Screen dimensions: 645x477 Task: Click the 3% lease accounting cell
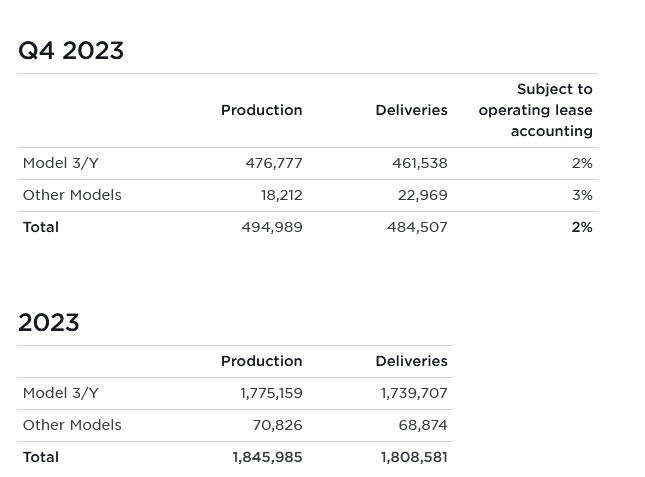[x=582, y=195]
